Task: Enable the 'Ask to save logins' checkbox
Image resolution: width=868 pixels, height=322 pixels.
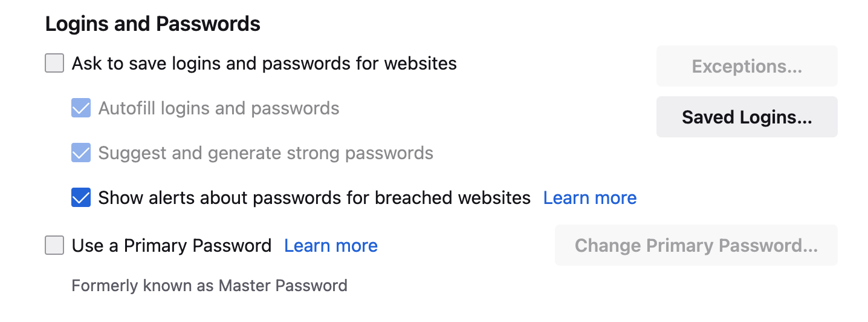Action: 54,63
